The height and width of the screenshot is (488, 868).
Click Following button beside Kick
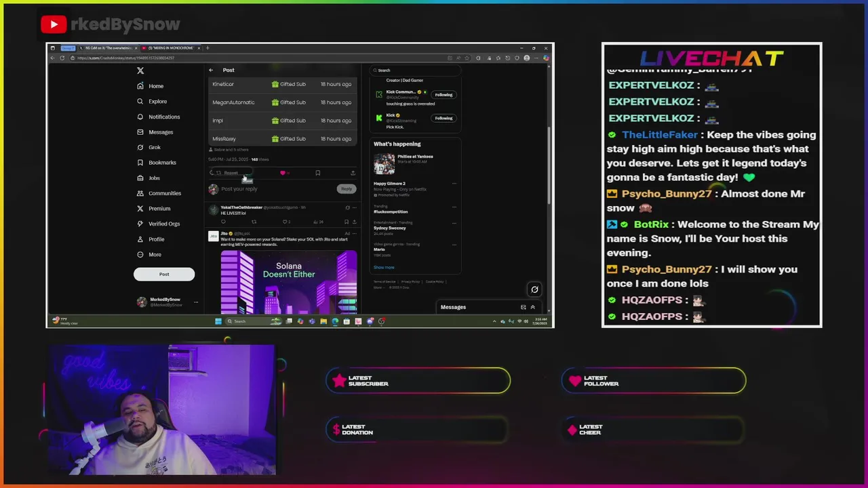(x=443, y=118)
